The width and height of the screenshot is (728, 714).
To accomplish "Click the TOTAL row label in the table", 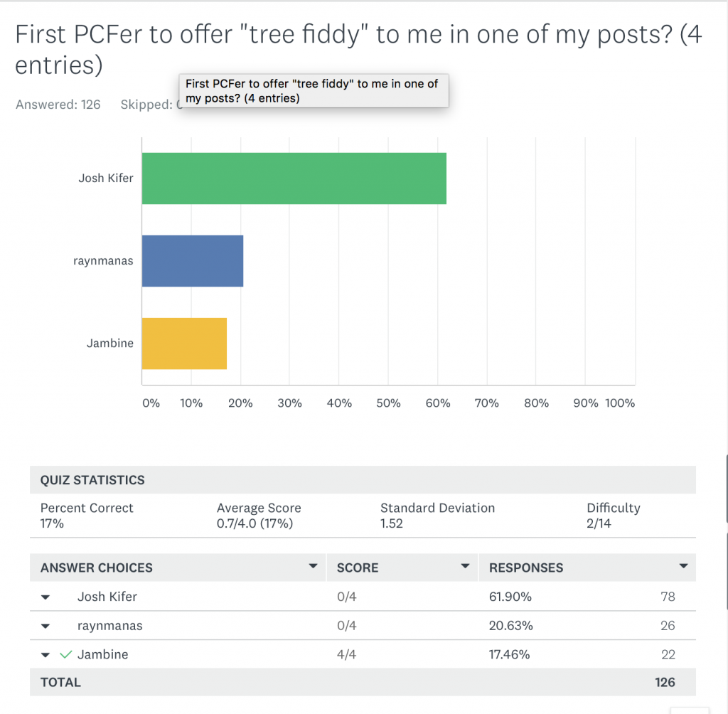I will point(60,682).
